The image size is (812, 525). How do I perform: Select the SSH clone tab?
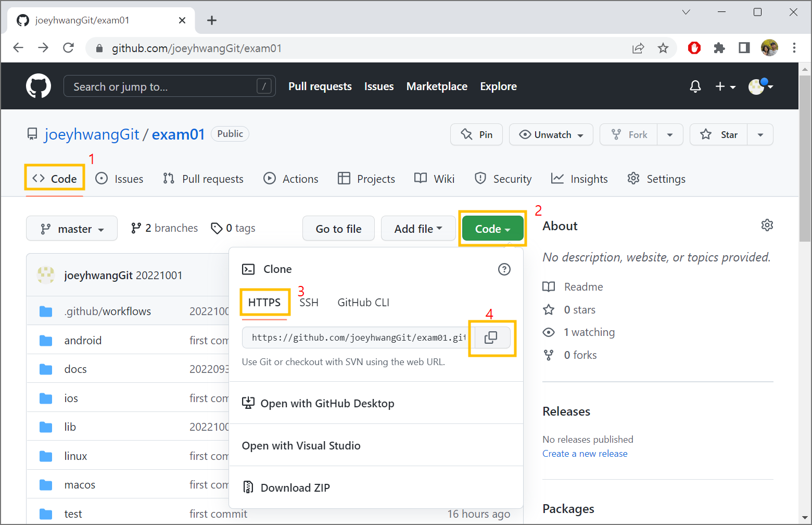pyautogui.click(x=309, y=303)
